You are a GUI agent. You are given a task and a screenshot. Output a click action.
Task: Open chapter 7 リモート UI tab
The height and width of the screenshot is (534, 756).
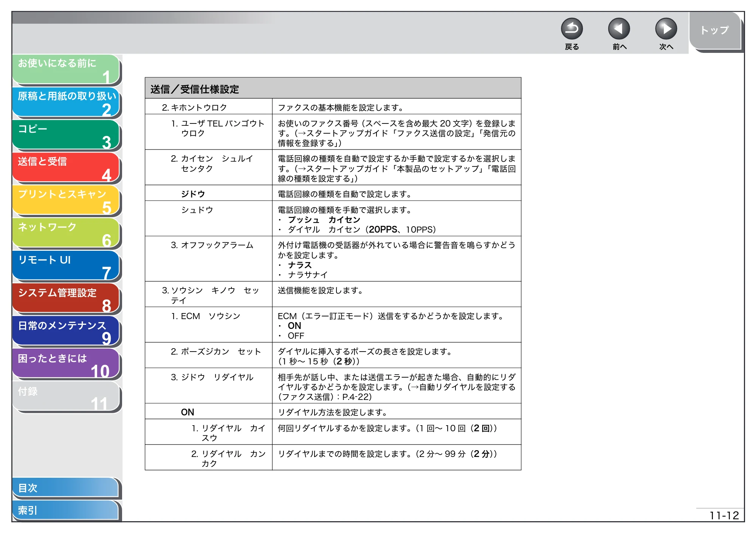[66, 266]
